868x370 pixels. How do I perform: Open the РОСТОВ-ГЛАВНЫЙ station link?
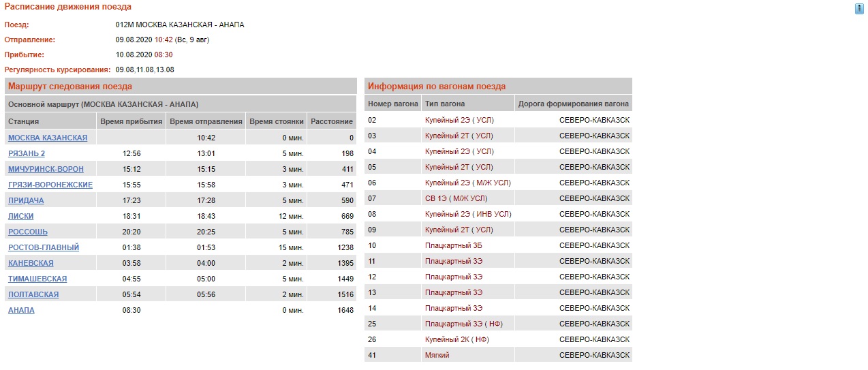(44, 247)
